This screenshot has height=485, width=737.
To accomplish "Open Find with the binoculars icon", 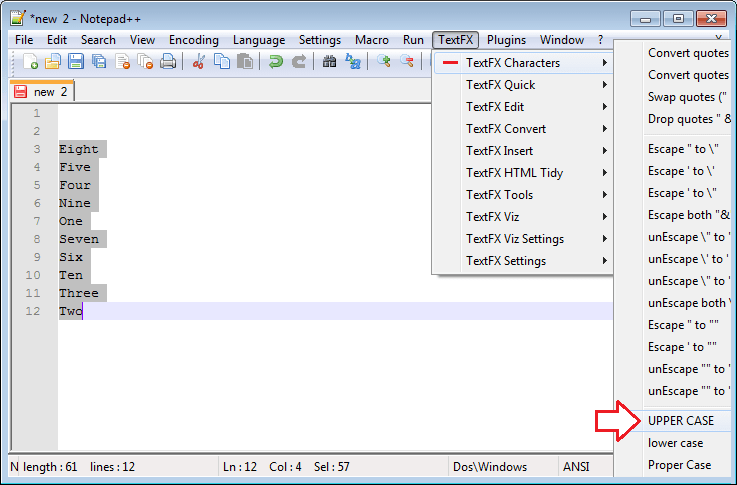I will click(x=330, y=62).
